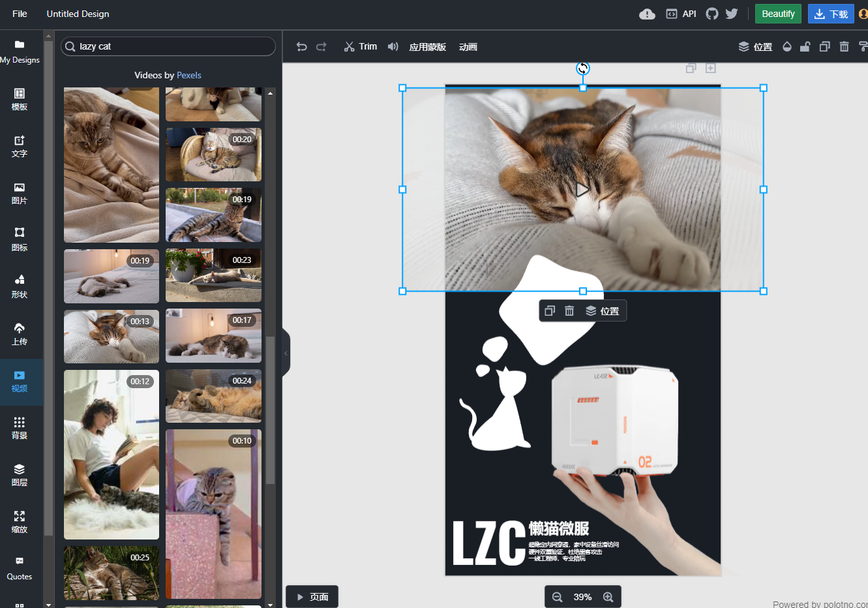Click the zoom in magnifier button
The width and height of the screenshot is (868, 608).
pos(608,597)
